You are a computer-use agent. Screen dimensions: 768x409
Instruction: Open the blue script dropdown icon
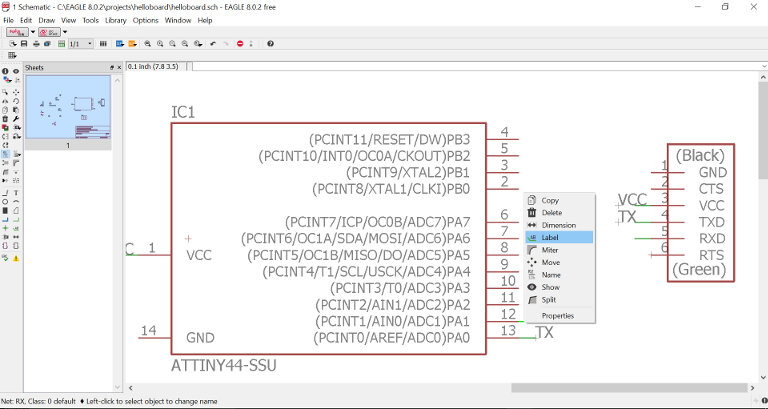[x=120, y=44]
